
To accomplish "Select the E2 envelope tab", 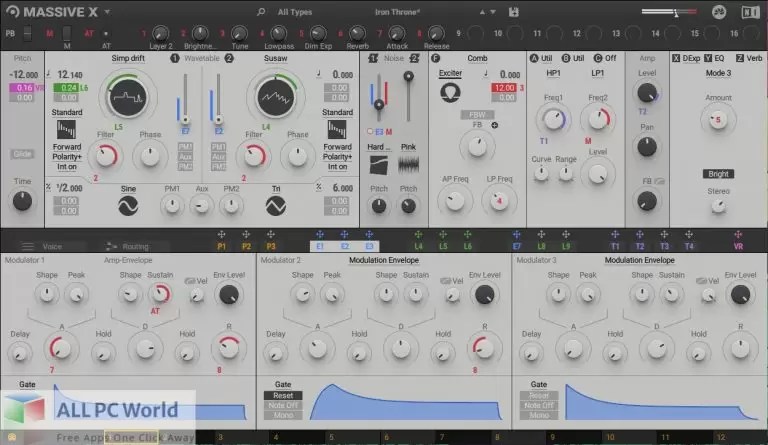I will [345, 246].
